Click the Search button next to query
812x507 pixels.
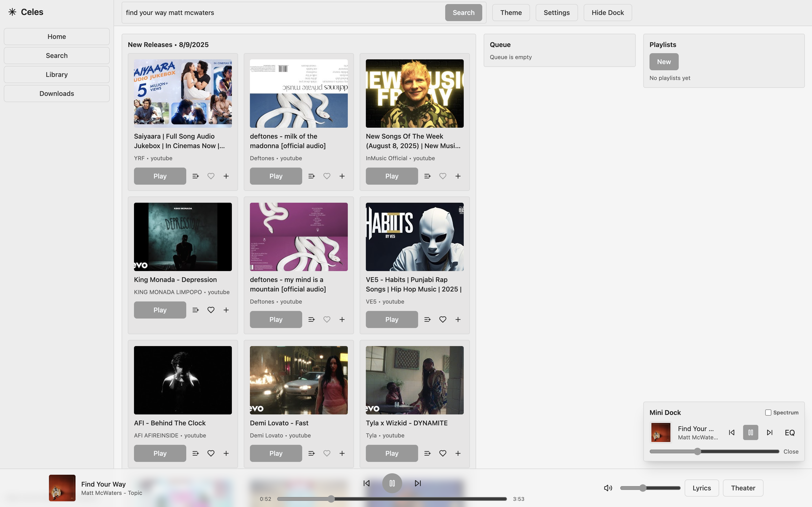point(463,12)
